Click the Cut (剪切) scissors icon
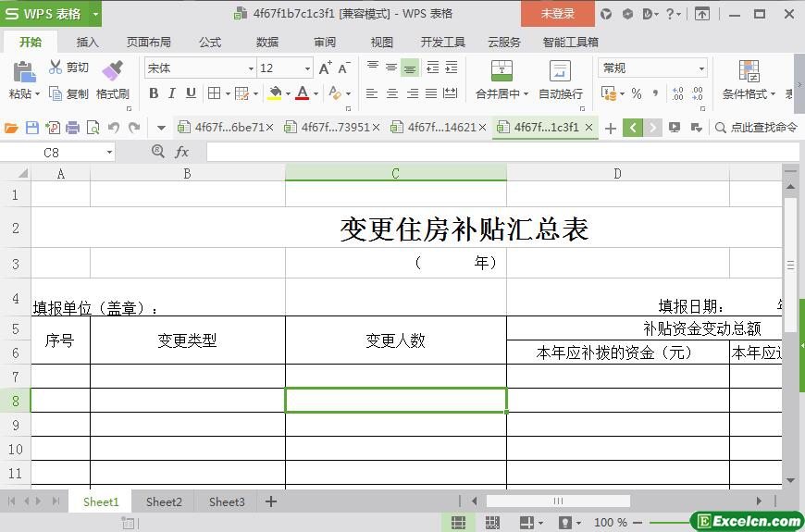 pos(56,68)
